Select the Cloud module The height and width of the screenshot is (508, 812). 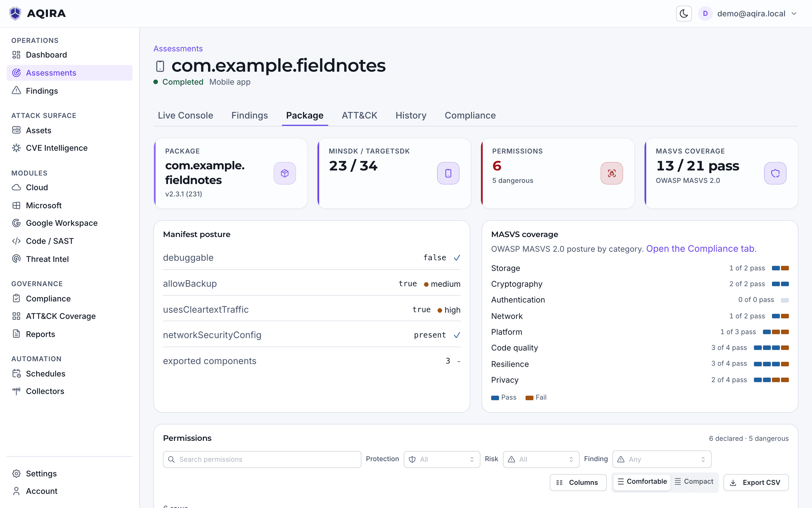69,187
